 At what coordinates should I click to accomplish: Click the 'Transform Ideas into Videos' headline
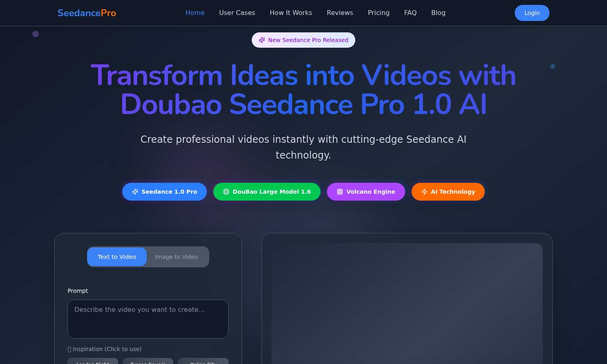pos(303,90)
